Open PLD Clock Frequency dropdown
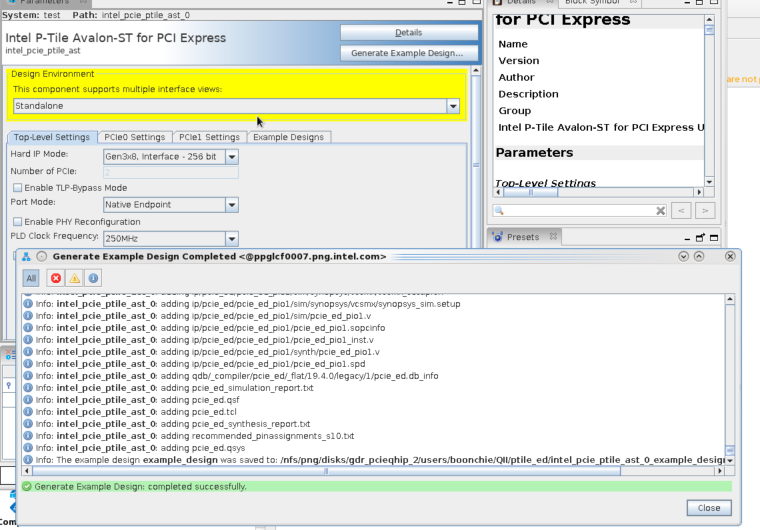This screenshot has height=530, width=760. click(232, 239)
